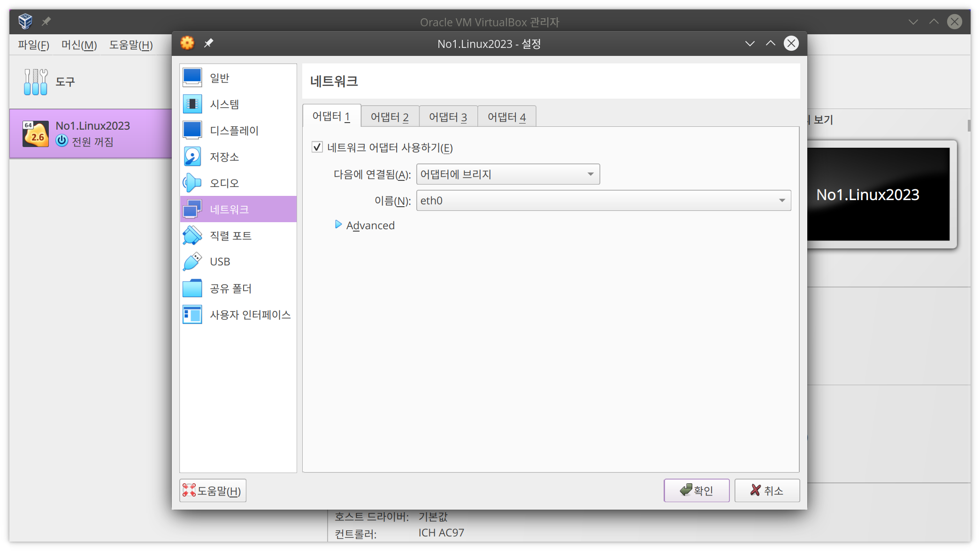Click the 네트워크 (Network) icon in sidebar
This screenshot has height=551, width=980.
(x=192, y=209)
